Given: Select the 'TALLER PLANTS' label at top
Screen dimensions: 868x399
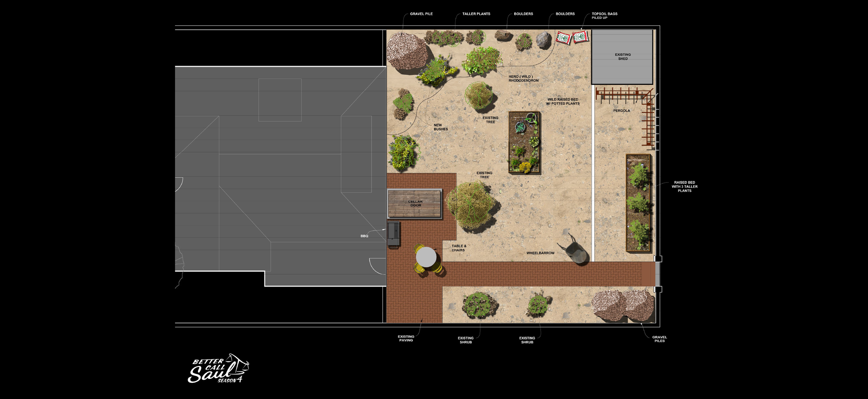Looking at the screenshot, I should [x=476, y=14].
